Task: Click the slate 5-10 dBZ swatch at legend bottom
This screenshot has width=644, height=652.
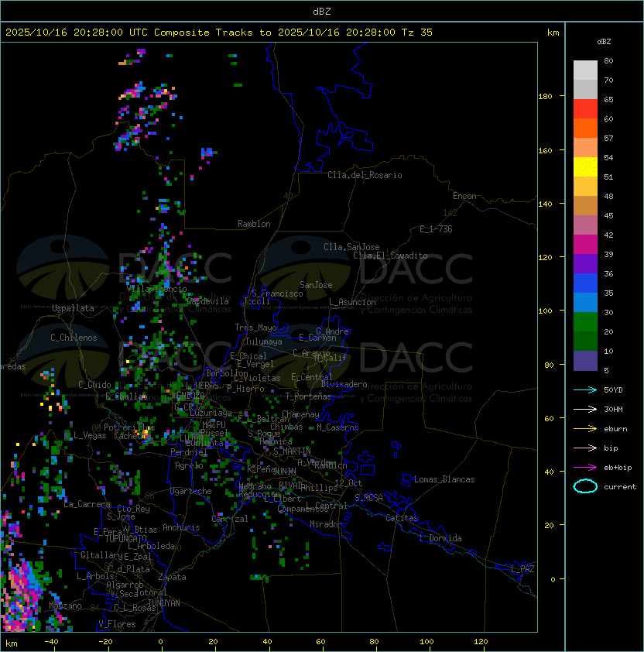Action: click(x=585, y=361)
